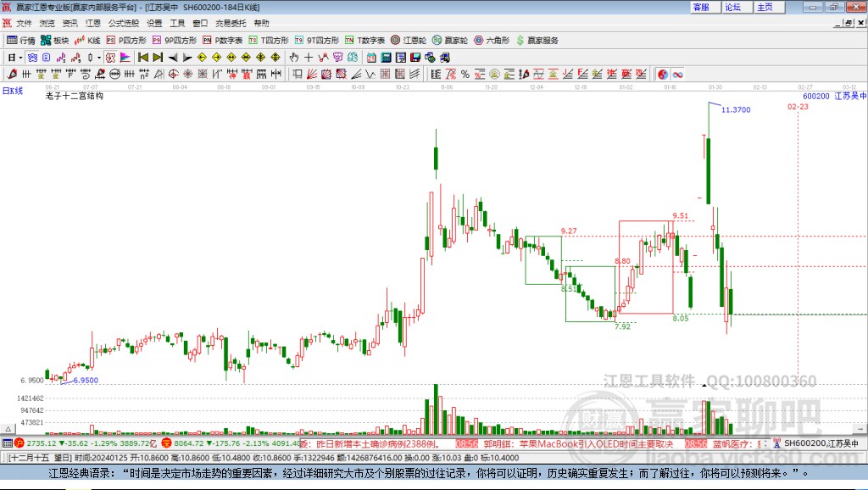Switch to the K线 candlestick chart
The width and height of the screenshot is (868, 490).
pyautogui.click(x=87, y=41)
